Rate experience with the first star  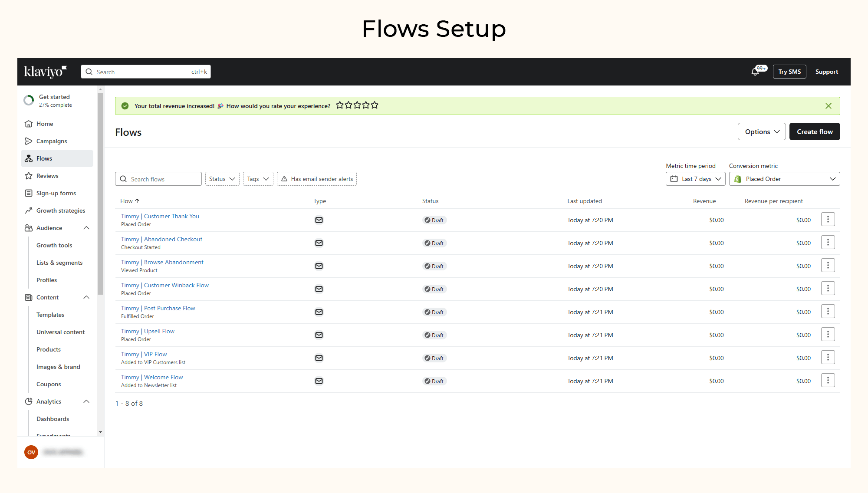(340, 105)
